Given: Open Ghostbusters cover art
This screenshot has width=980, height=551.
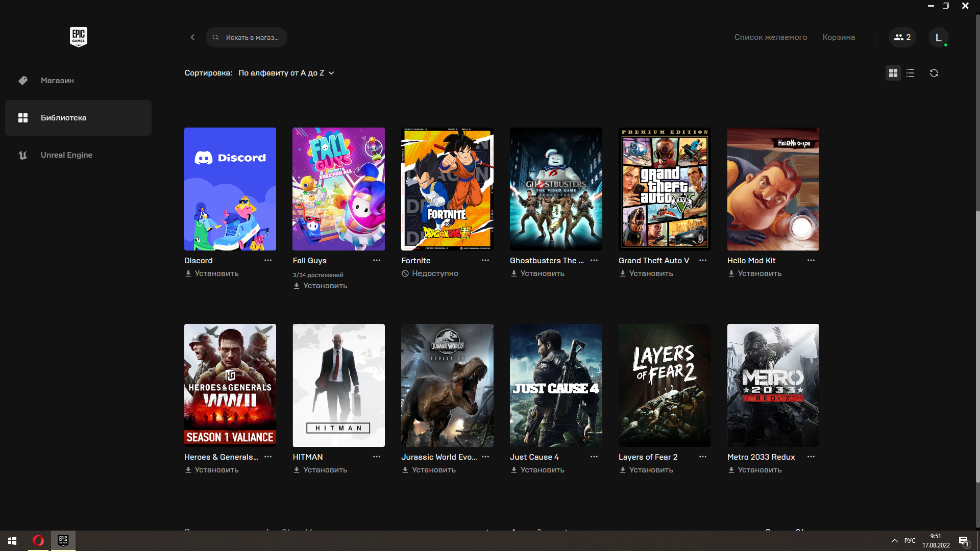Looking at the screenshot, I should click(x=556, y=189).
